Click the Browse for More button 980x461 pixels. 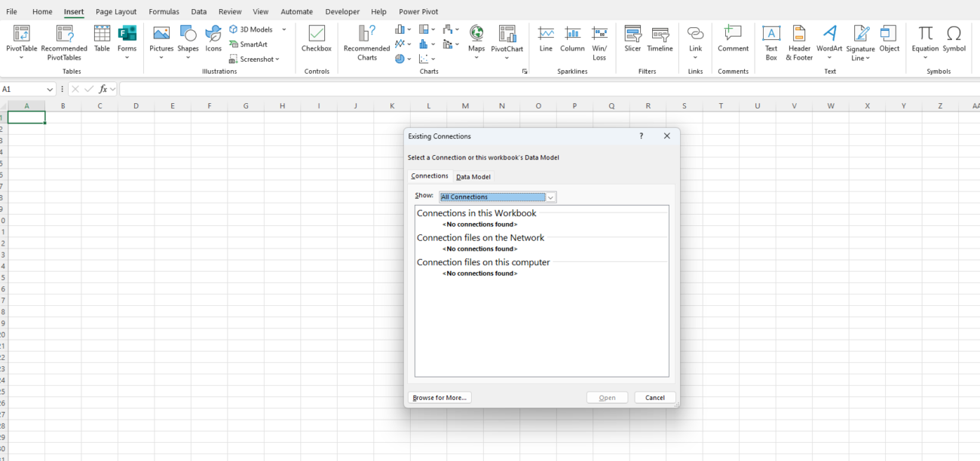tap(439, 398)
